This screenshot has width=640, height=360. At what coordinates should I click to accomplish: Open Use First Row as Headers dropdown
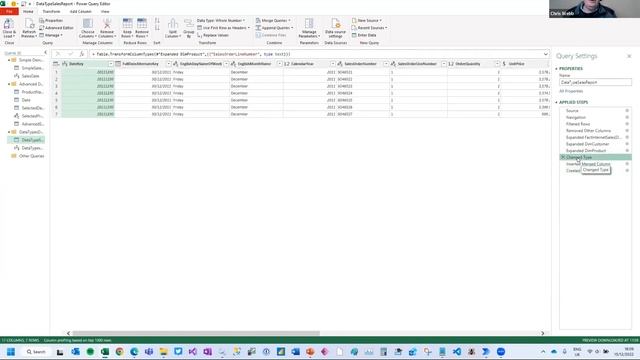[223, 28]
